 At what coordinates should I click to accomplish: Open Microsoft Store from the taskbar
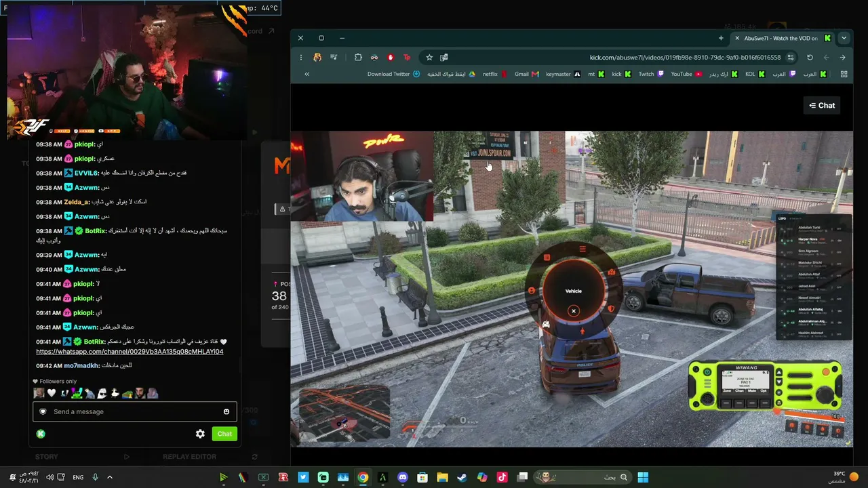422,477
